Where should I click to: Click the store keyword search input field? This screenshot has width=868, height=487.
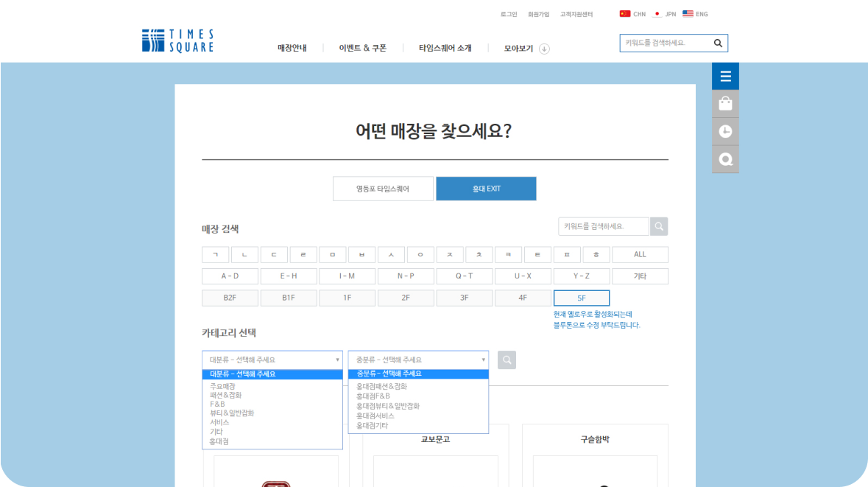click(x=603, y=226)
